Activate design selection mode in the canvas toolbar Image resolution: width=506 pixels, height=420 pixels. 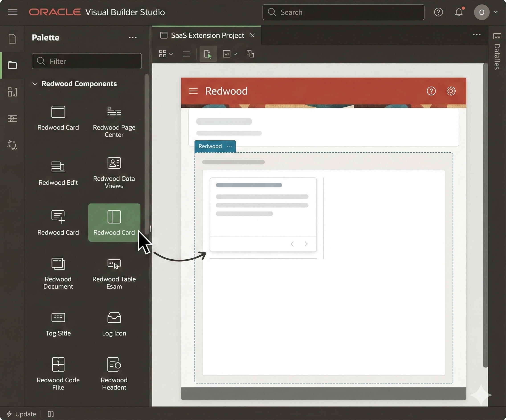click(x=208, y=54)
